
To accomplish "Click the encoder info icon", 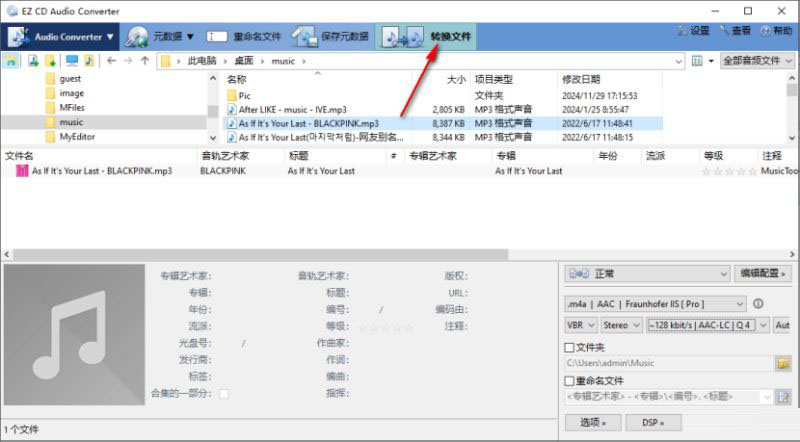I will pyautogui.click(x=758, y=304).
